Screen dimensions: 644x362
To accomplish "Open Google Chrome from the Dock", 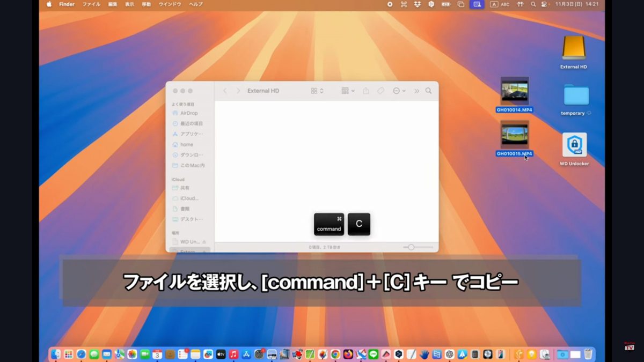I will coord(335,354).
